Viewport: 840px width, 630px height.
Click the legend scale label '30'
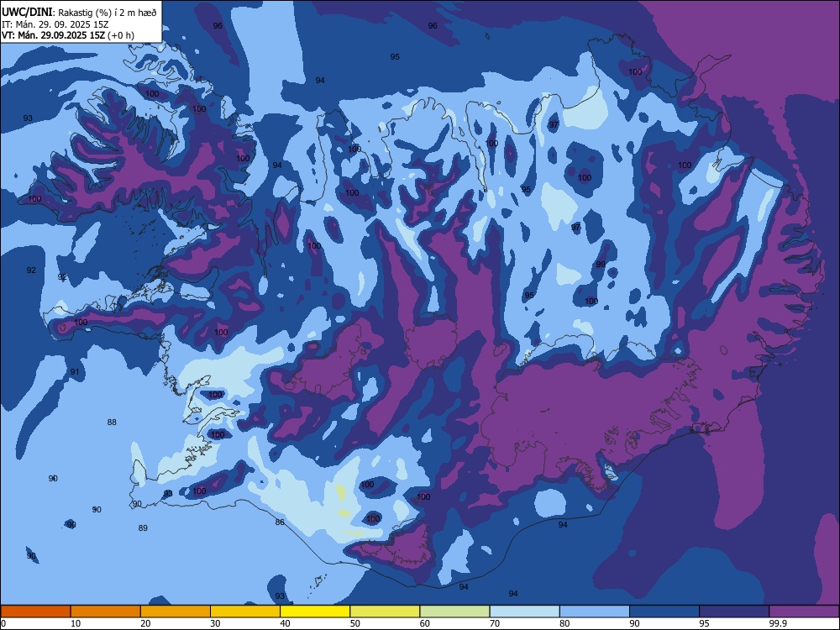pyautogui.click(x=215, y=623)
